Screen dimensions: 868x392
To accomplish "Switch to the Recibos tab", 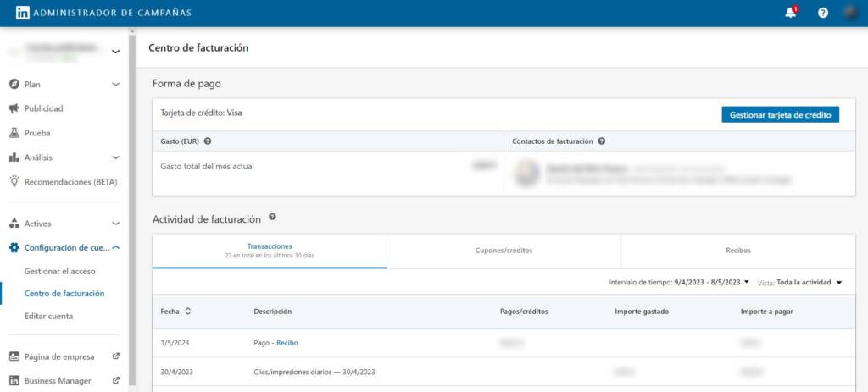I will (737, 251).
